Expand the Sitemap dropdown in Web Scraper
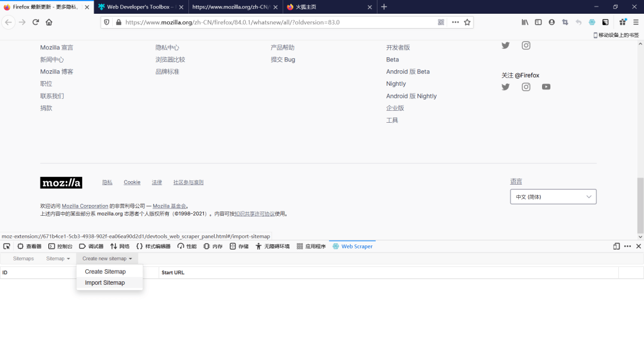Screen dimensions: 644x345 click(58, 259)
